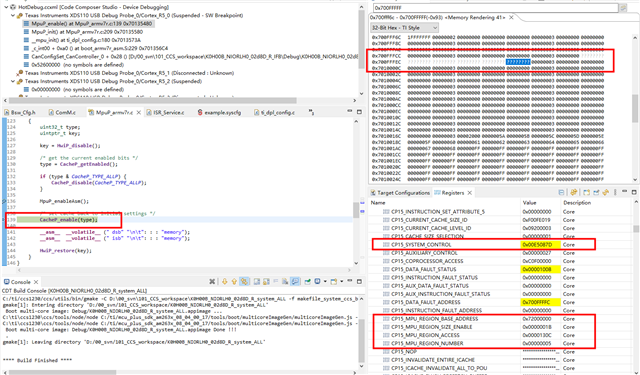Image resolution: width=640 pixels, height=375 pixels.
Task: Click last yellow icon before Registers view menu
Action: coord(606,192)
